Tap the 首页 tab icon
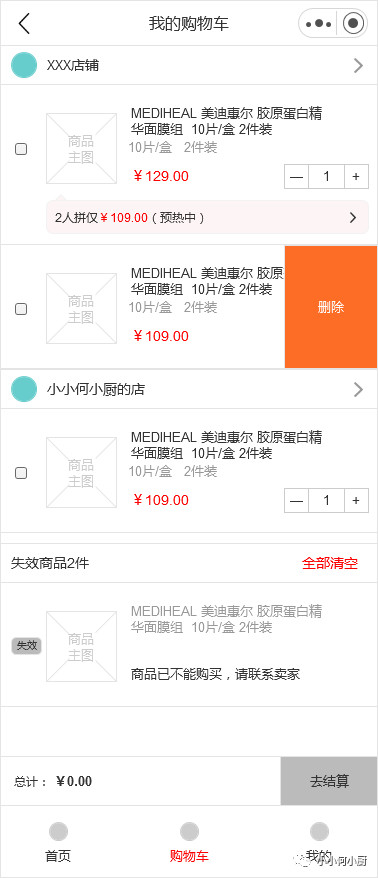The image size is (378, 878). pos(58,832)
